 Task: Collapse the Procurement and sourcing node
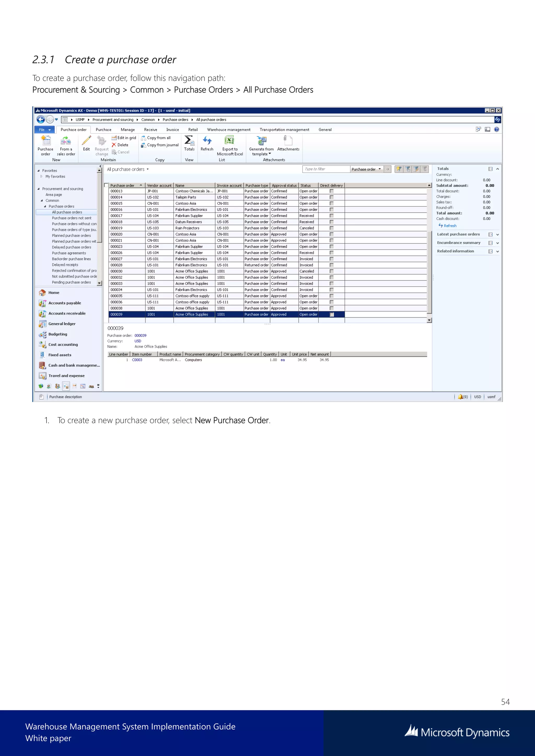(39, 189)
